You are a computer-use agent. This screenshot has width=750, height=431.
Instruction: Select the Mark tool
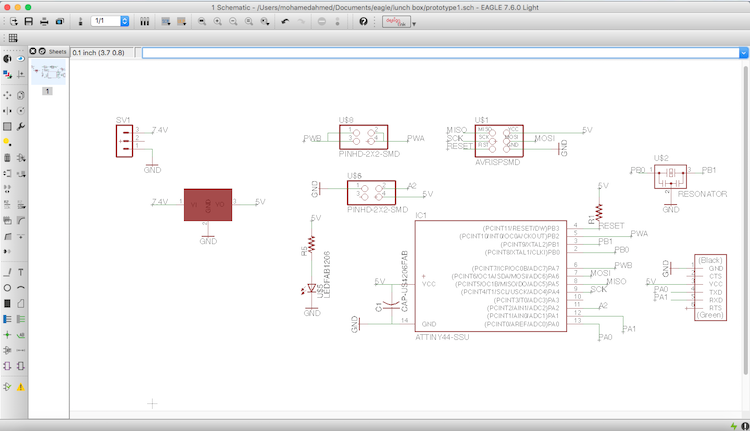pyautogui.click(x=21, y=75)
